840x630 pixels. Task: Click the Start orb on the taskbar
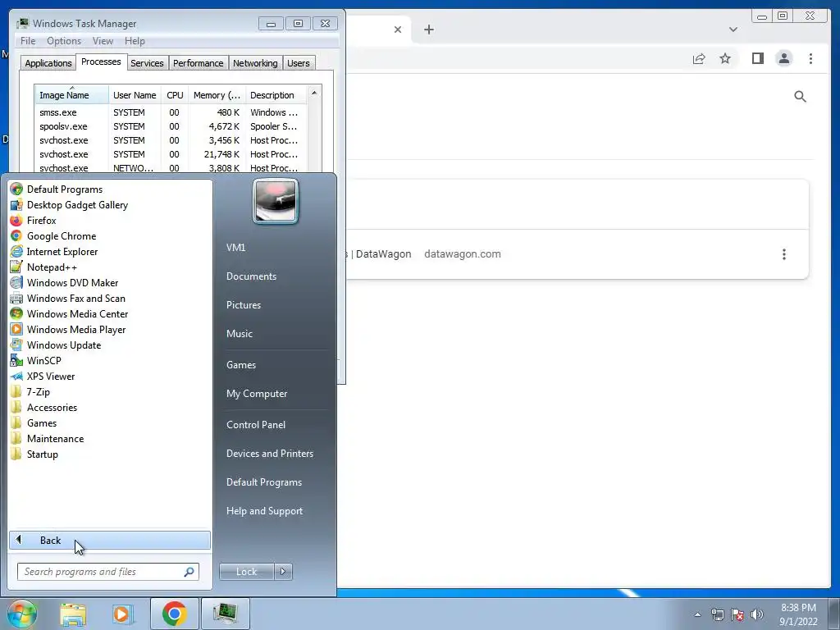(22, 614)
